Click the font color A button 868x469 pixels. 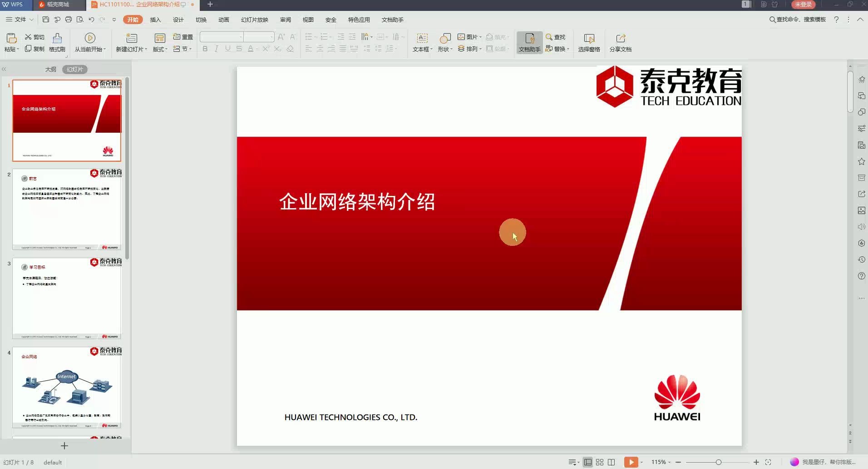point(251,49)
